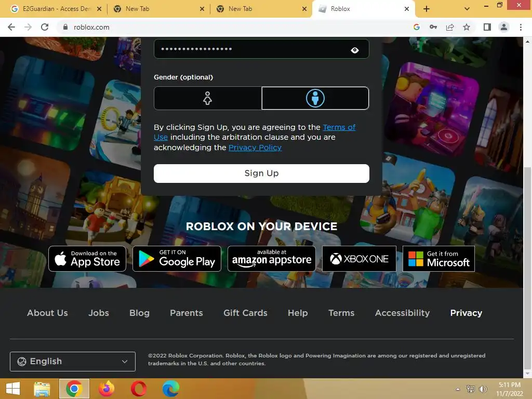Open the Xbox One badge
The image size is (532, 399).
[x=359, y=259]
